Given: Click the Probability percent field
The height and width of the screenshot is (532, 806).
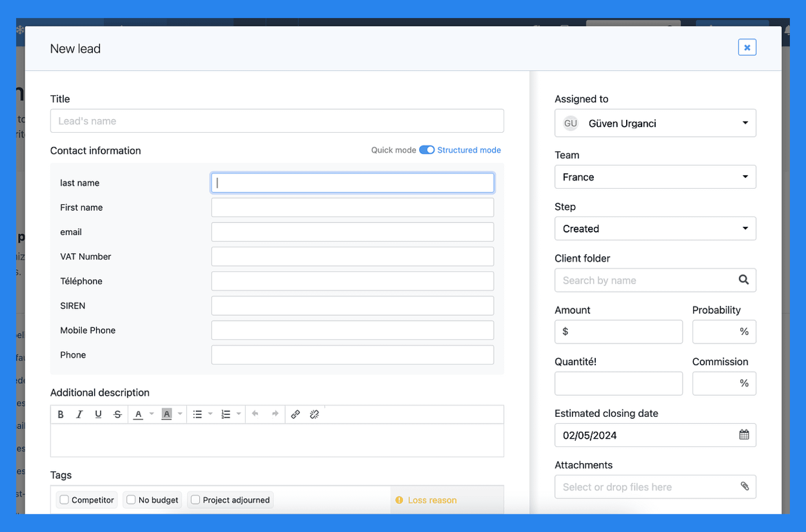Looking at the screenshot, I should pos(724,331).
